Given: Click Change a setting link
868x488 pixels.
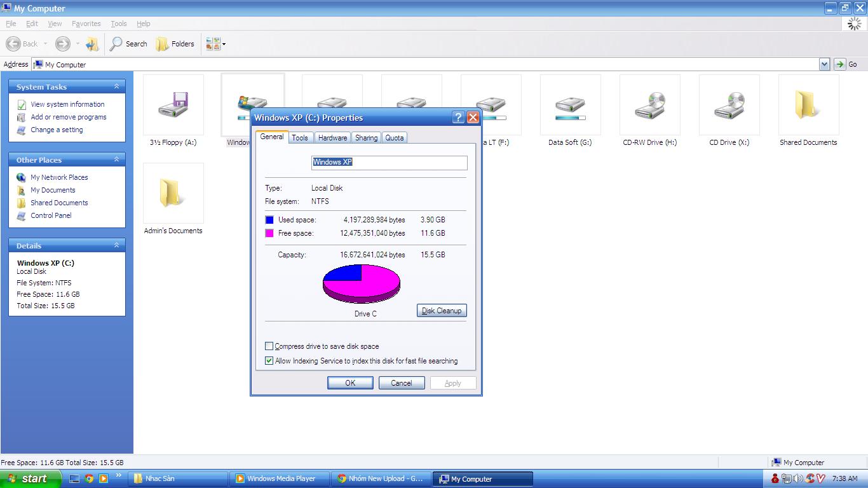Looking at the screenshot, I should pyautogui.click(x=57, y=130).
